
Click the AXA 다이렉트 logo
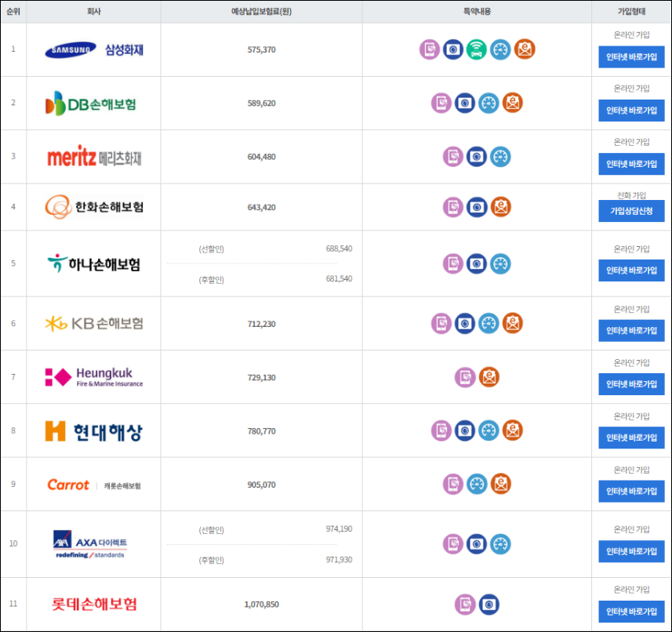tap(90, 544)
